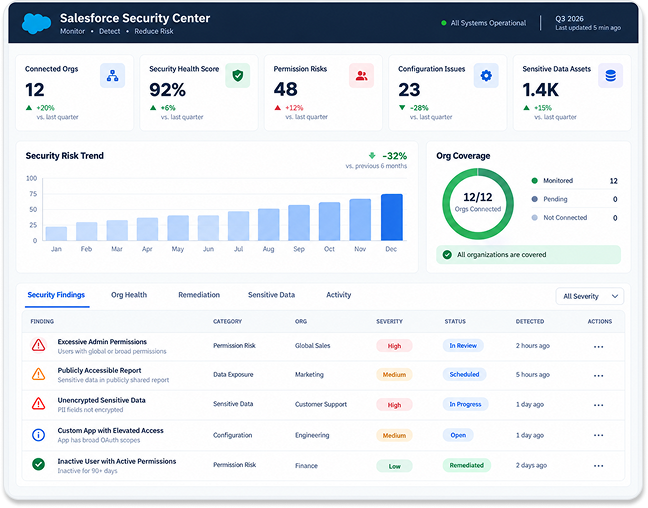Click the green check icon for Inactive User row

coord(38,464)
